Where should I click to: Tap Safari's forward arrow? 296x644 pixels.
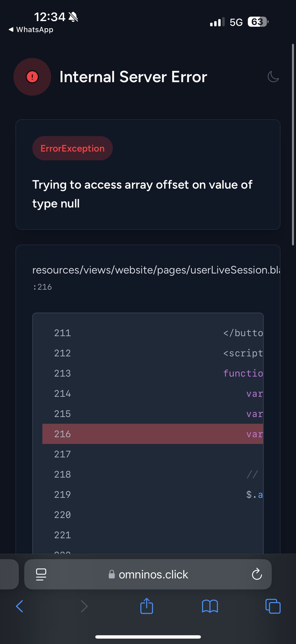click(84, 606)
